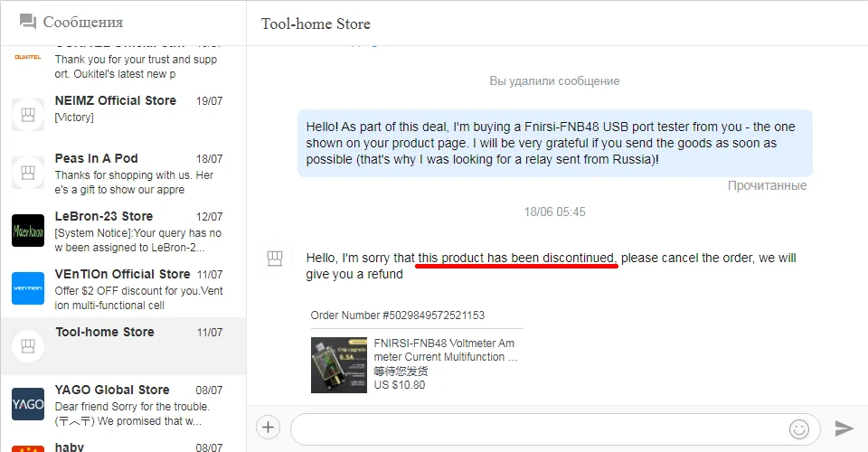Screen dimensions: 868x452
Task: Click the FNIRSI-FNB48 product thumbnail
Action: 339,365
